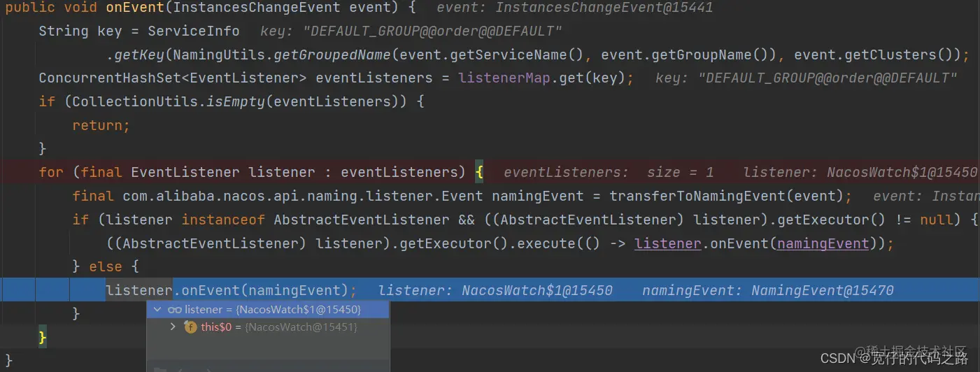Click the return; statement
Screen dimensions: 980x372
[101, 125]
